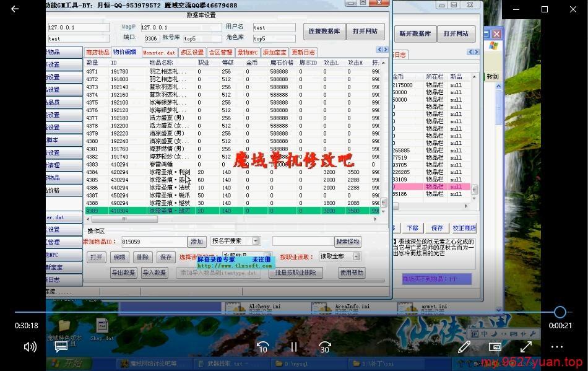Skip back 10 seconds
The height and width of the screenshot is (371, 588).
coord(262,347)
